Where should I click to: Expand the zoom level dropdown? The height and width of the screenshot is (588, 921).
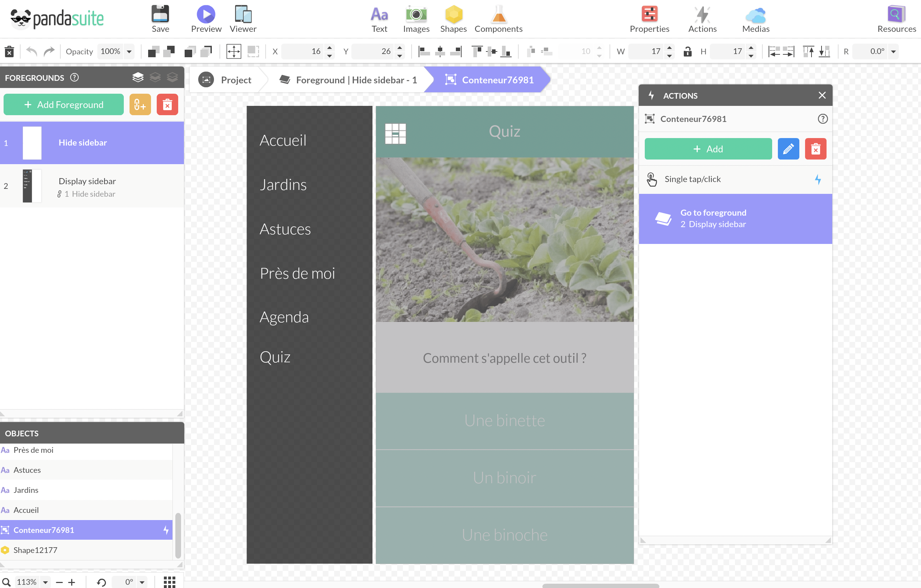click(x=45, y=582)
